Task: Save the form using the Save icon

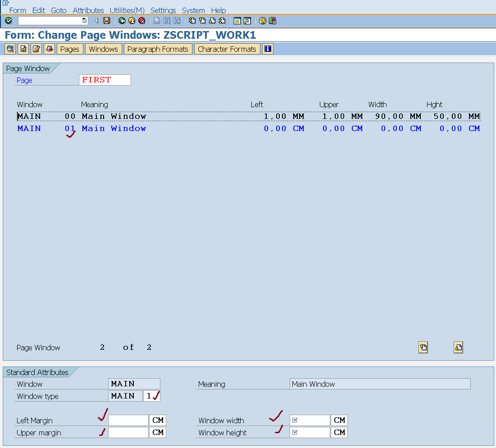Action: point(107,20)
